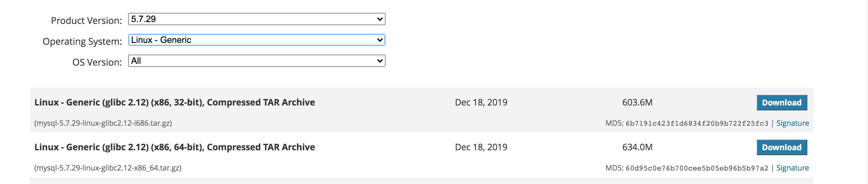
Task: Click the 32-bit row's Dec 18, 2019 date
Action: [x=481, y=102]
